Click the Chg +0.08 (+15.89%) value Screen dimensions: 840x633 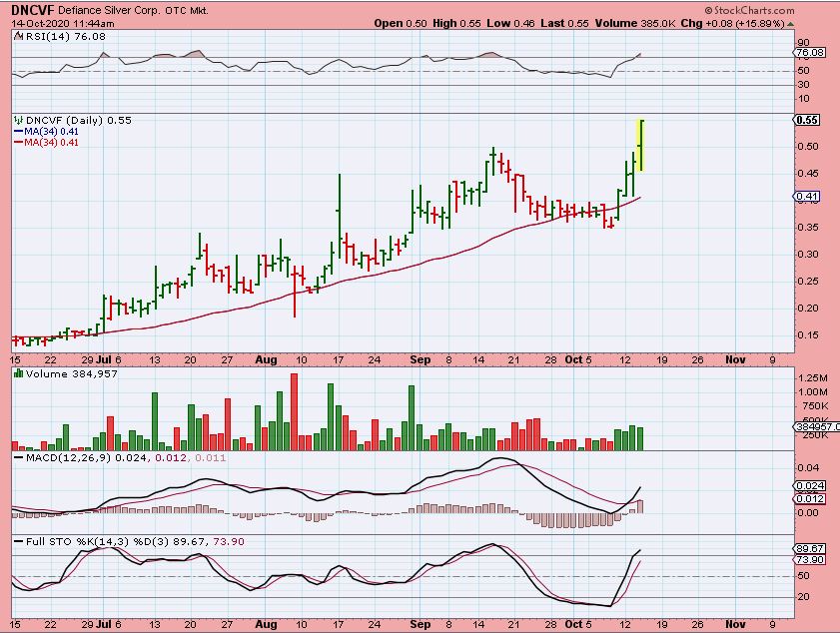coord(733,24)
